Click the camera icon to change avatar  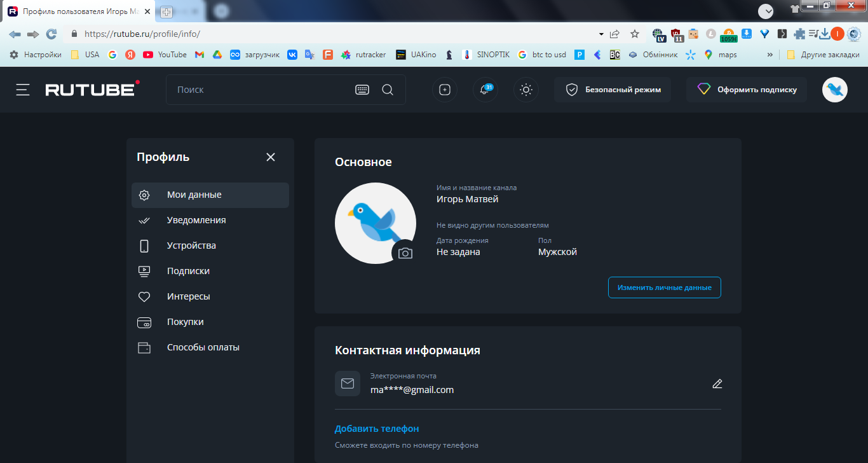(x=405, y=253)
